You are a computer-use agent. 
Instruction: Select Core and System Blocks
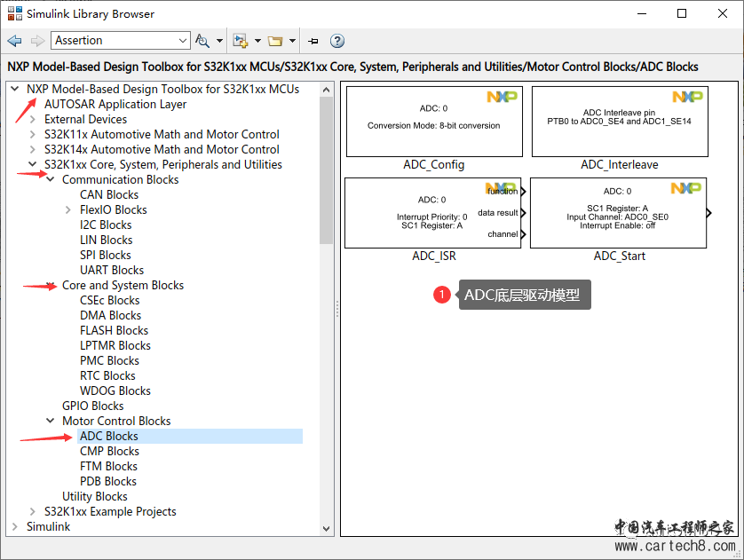(123, 285)
